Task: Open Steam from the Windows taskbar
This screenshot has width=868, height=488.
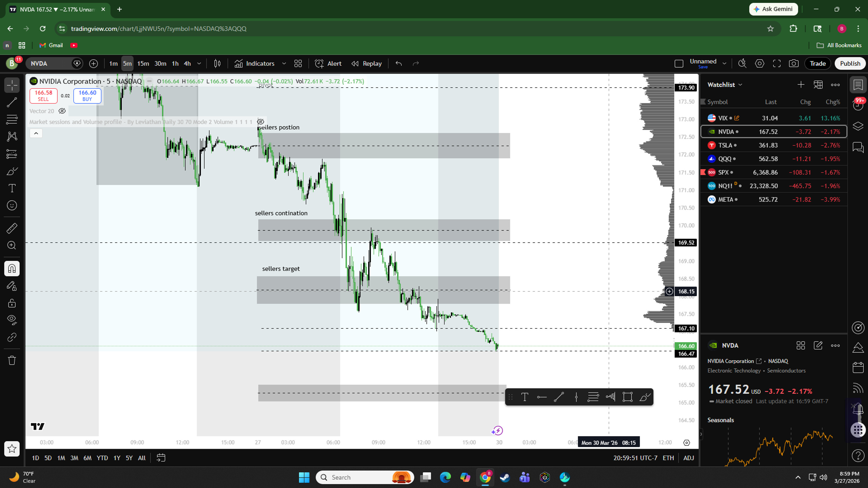Action: 505,477
